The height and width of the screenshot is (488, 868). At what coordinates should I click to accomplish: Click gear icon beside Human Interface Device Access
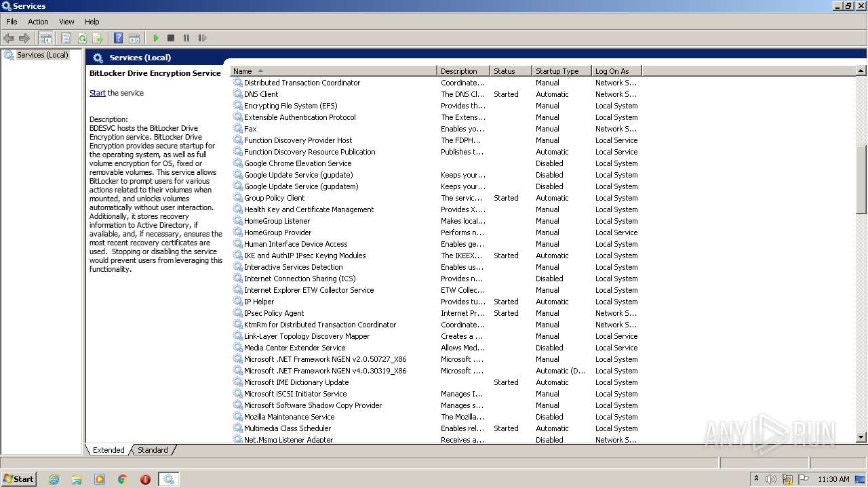click(x=238, y=244)
